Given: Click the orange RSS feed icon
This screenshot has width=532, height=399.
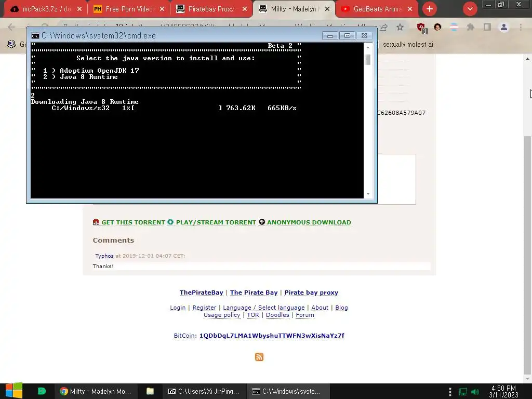Looking at the screenshot, I should tap(259, 357).
